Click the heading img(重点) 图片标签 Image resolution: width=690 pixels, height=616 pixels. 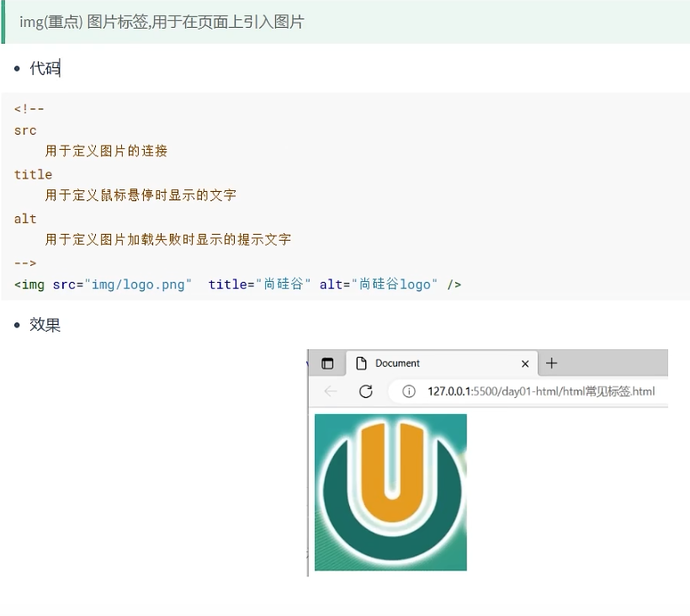(162, 22)
